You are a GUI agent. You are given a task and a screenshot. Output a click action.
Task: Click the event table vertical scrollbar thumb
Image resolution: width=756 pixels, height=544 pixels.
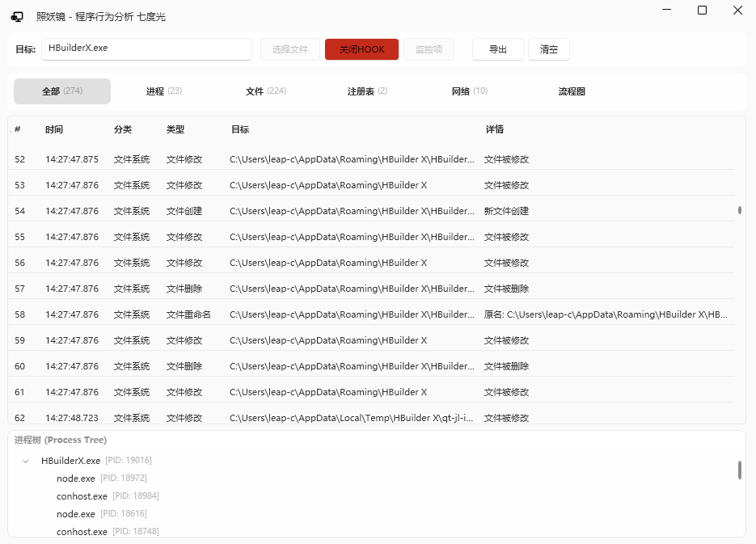coord(740,210)
